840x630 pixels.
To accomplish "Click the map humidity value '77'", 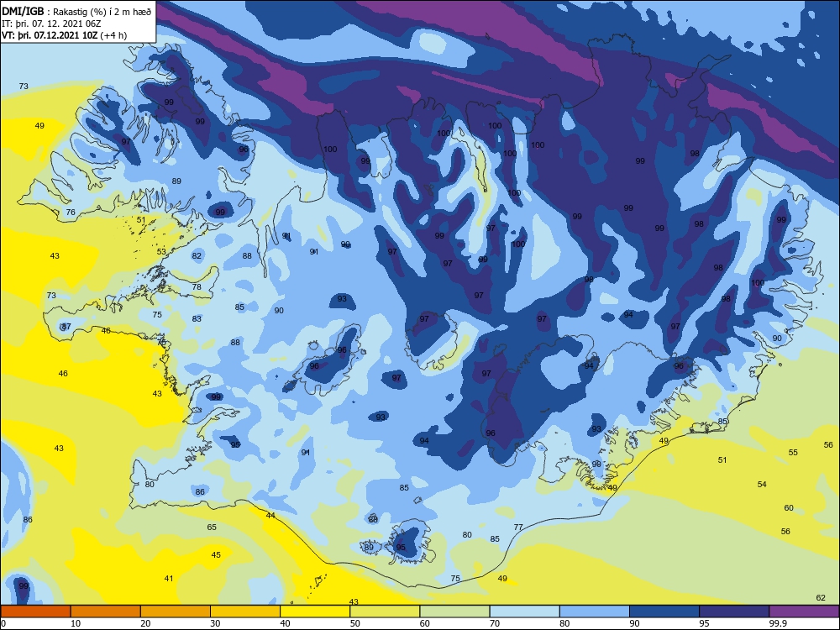I will [x=518, y=528].
